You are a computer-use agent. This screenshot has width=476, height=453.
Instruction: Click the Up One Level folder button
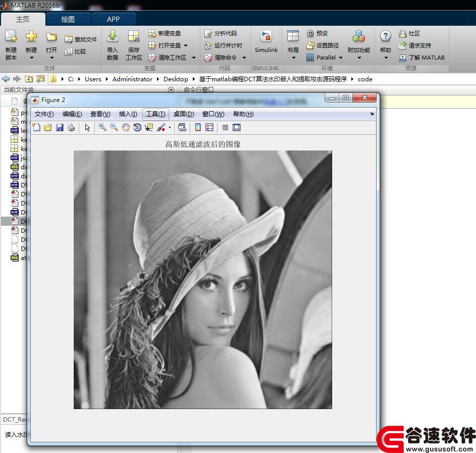point(29,79)
